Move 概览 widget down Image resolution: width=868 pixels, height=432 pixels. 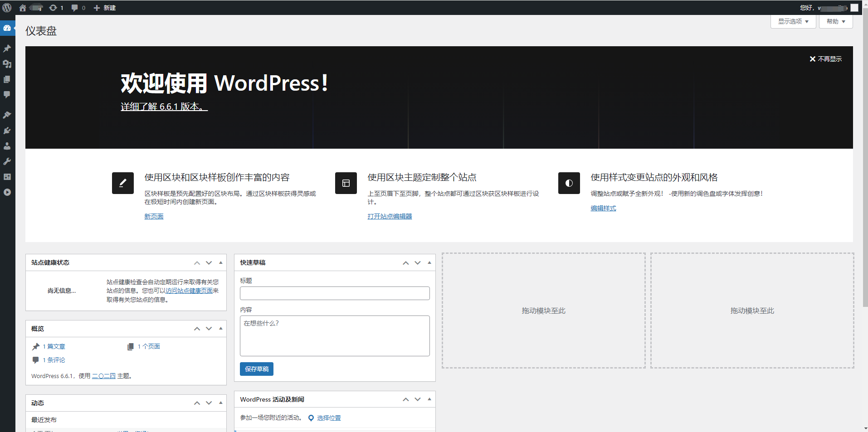[209, 329]
